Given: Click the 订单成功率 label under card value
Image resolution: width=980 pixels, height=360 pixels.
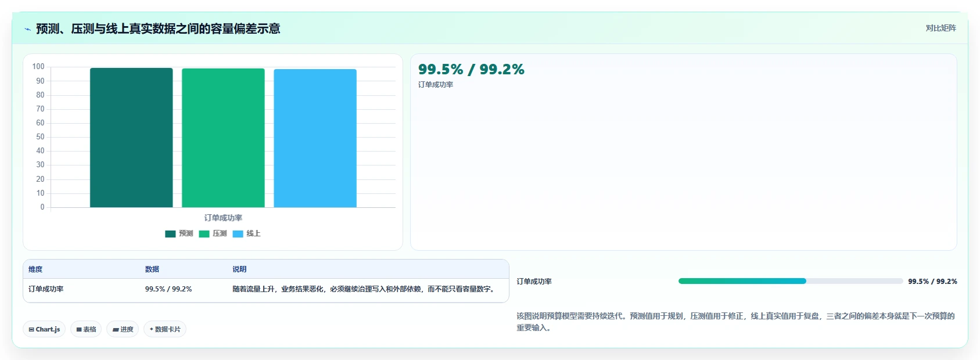Looking at the screenshot, I should 436,85.
